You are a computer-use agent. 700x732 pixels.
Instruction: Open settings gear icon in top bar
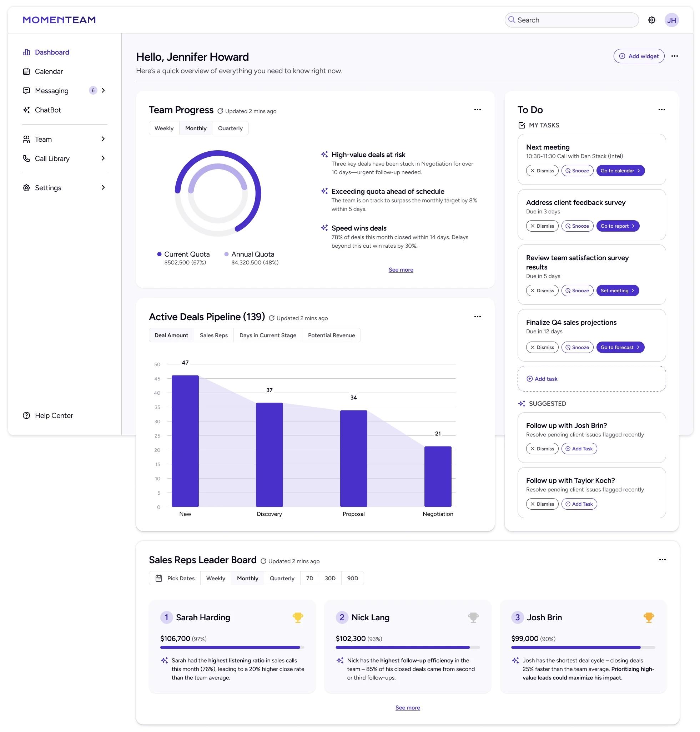click(x=651, y=20)
